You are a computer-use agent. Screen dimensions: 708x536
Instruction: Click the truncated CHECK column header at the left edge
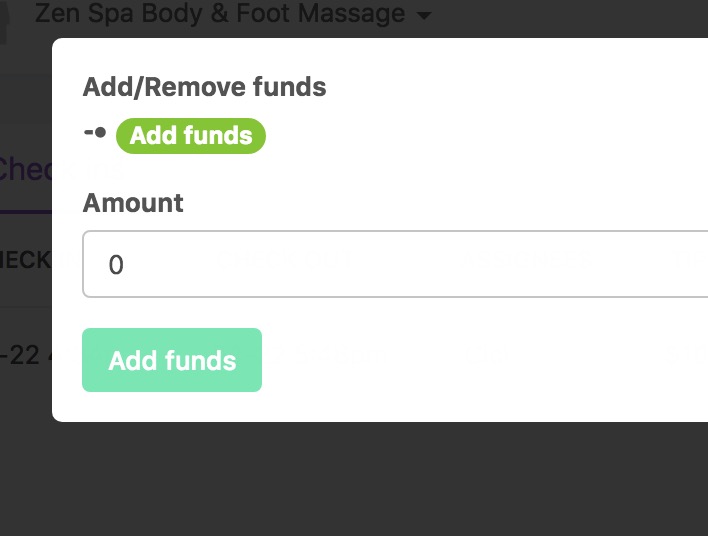point(25,260)
